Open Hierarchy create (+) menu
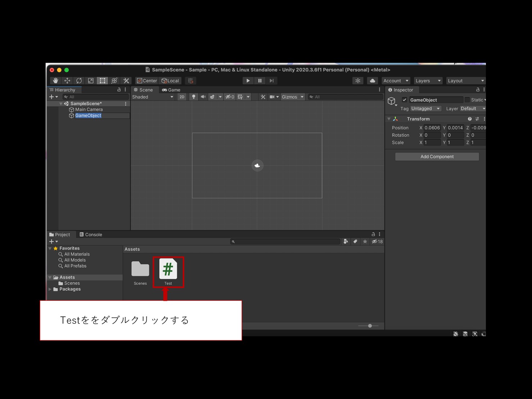This screenshot has width=532, height=399. pos(53,97)
